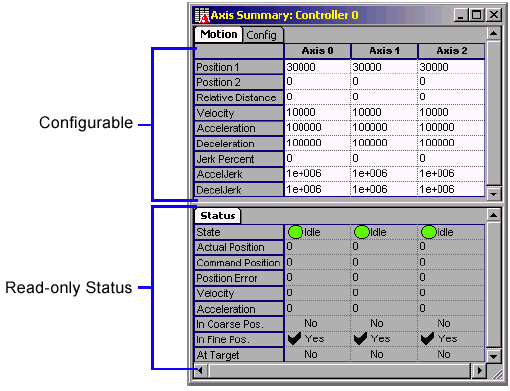Edit the Axis 2 Jerk Percent cell
Viewport: 510px width, 391px height.
pyautogui.click(x=451, y=158)
